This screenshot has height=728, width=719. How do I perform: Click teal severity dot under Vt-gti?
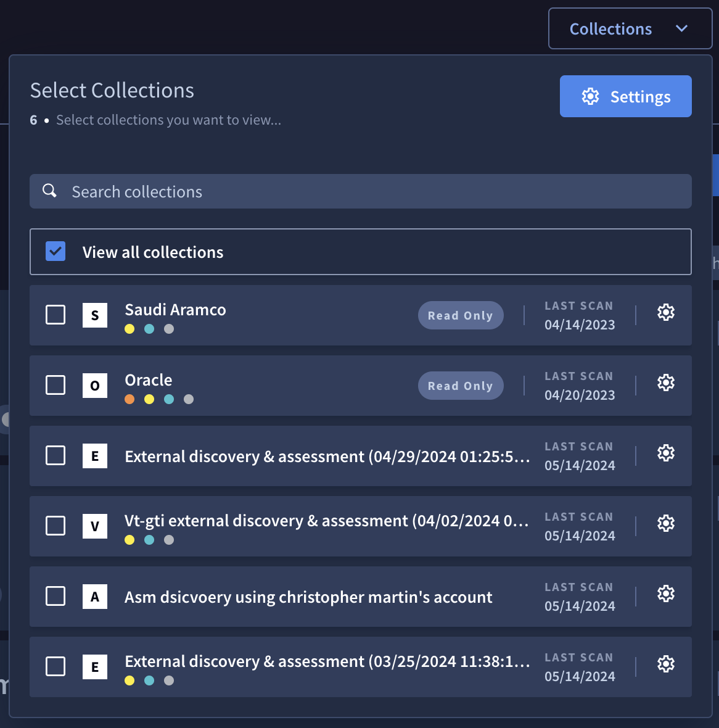click(149, 539)
